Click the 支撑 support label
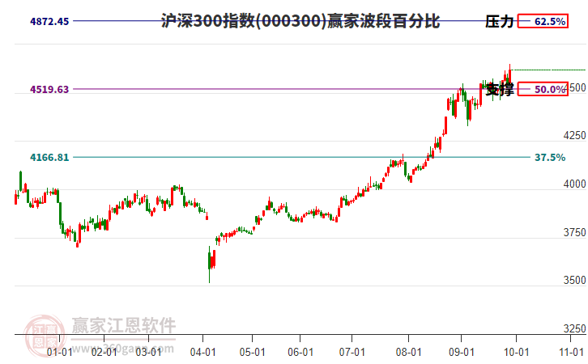This screenshot has width=588, height=364. [500, 90]
